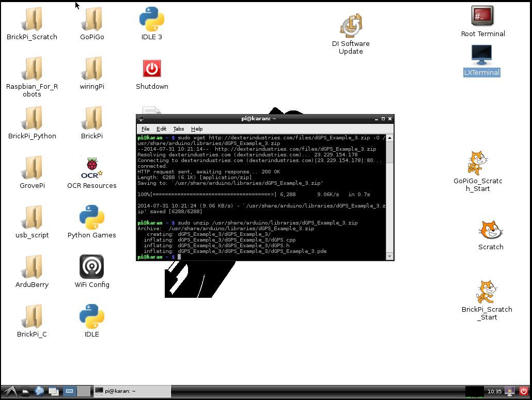Open file manager from taskbar
This screenshot has width=532, height=400.
pos(25,392)
